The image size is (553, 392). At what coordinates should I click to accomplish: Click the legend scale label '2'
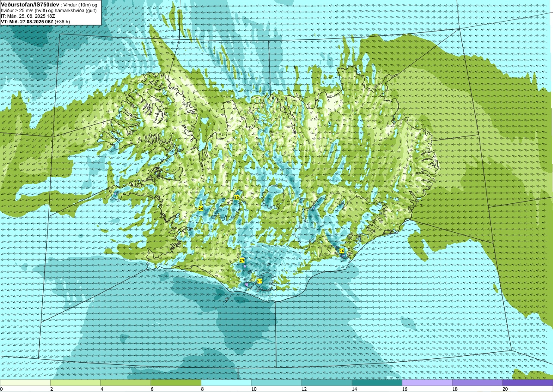click(51, 389)
